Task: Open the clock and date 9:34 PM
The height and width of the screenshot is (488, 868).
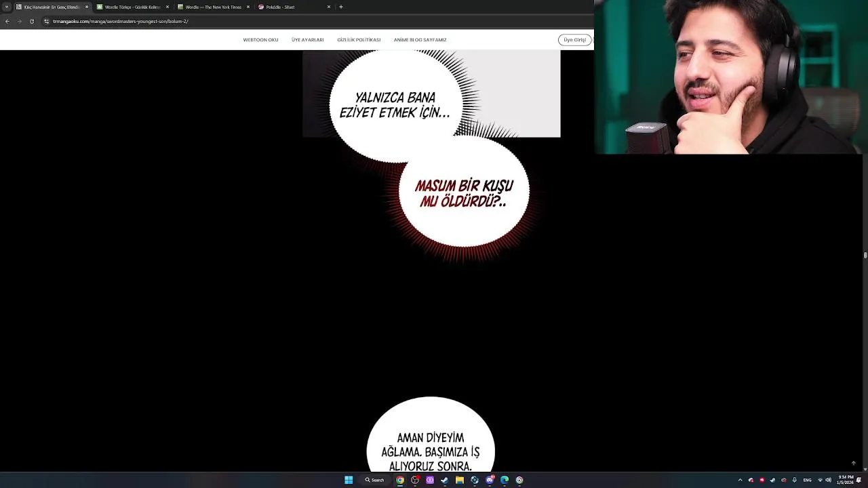Action: click(845, 480)
